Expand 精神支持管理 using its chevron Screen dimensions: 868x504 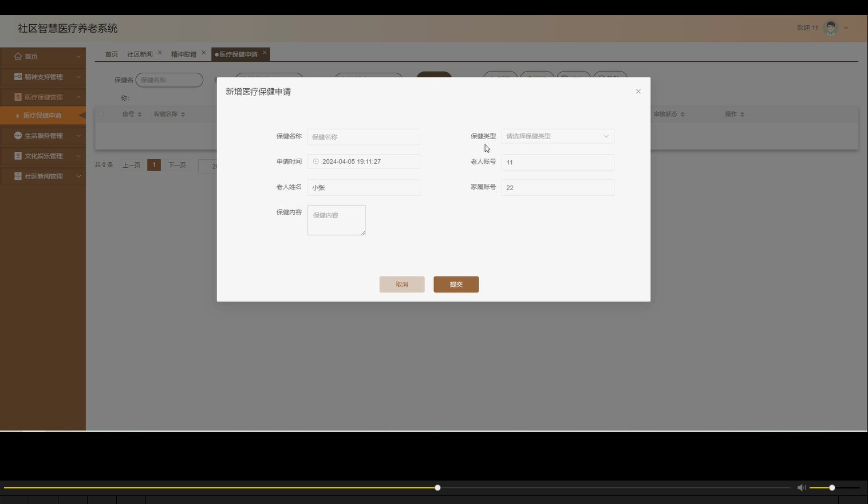pos(78,77)
